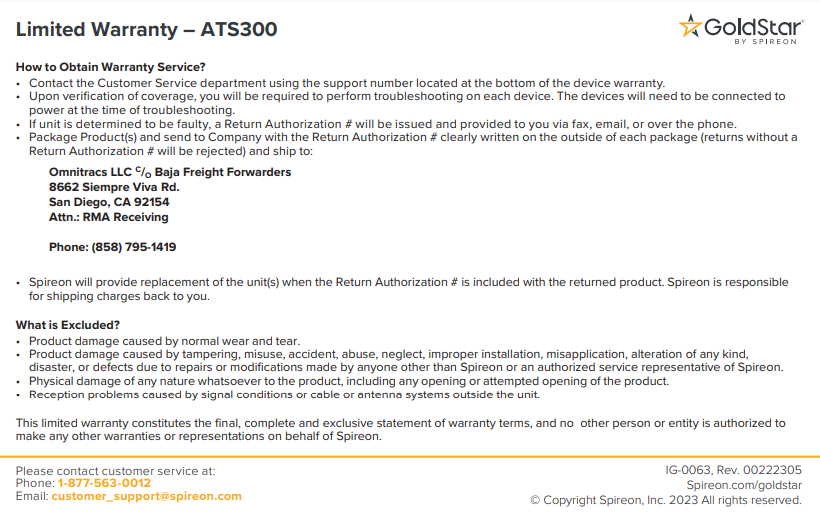Click the GoldStar star logo icon

tap(690, 26)
